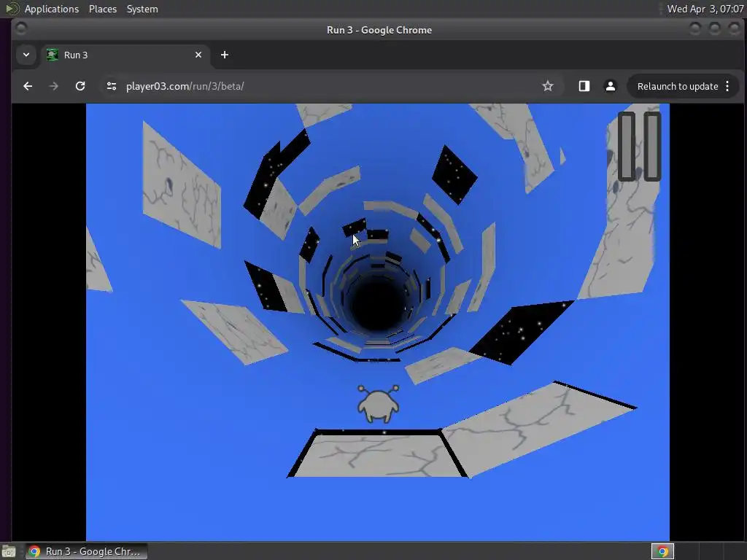Open the Applications menu
The width and height of the screenshot is (747, 560).
[52, 9]
